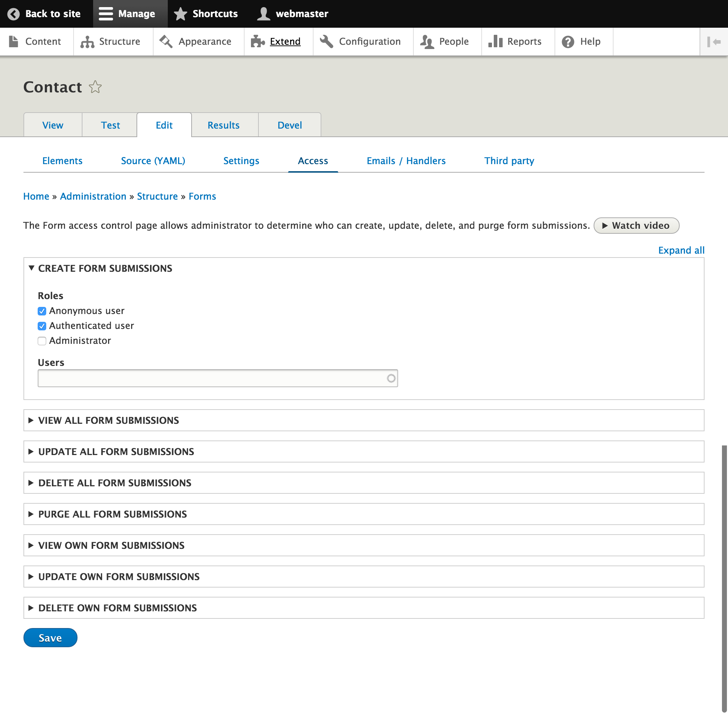
Task: Uncheck the Anonymous user role
Action: click(42, 311)
